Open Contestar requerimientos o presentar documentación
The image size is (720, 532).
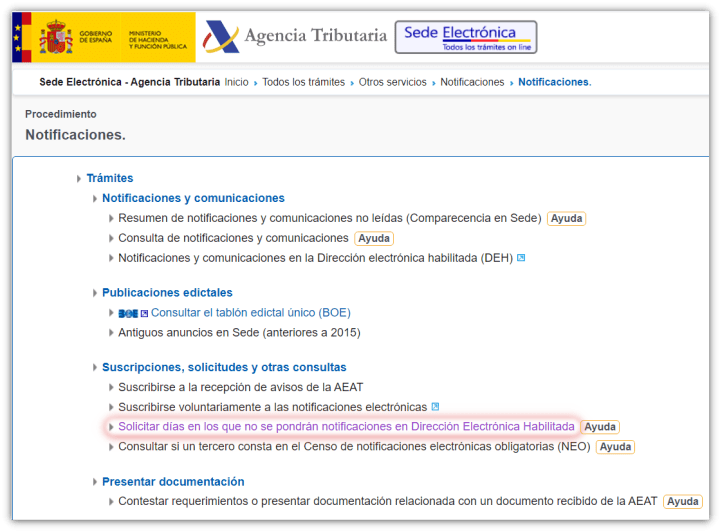(x=388, y=501)
